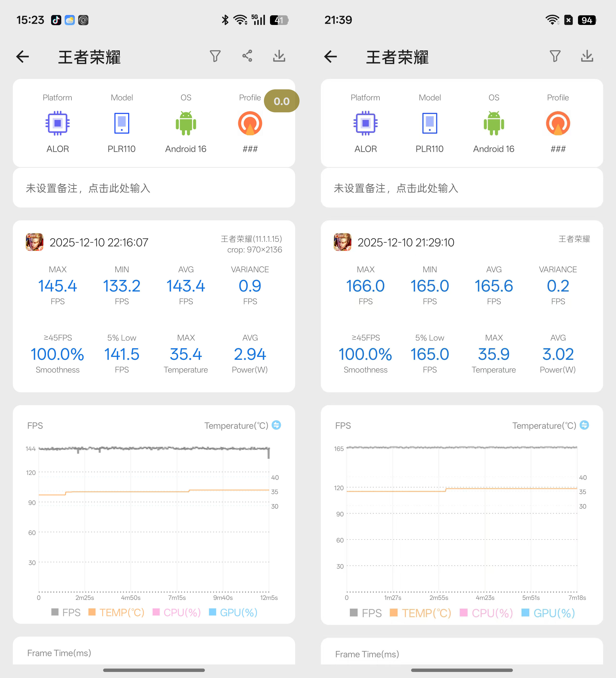Tap the back arrow on left screen
This screenshot has width=616, height=678.
(23, 56)
